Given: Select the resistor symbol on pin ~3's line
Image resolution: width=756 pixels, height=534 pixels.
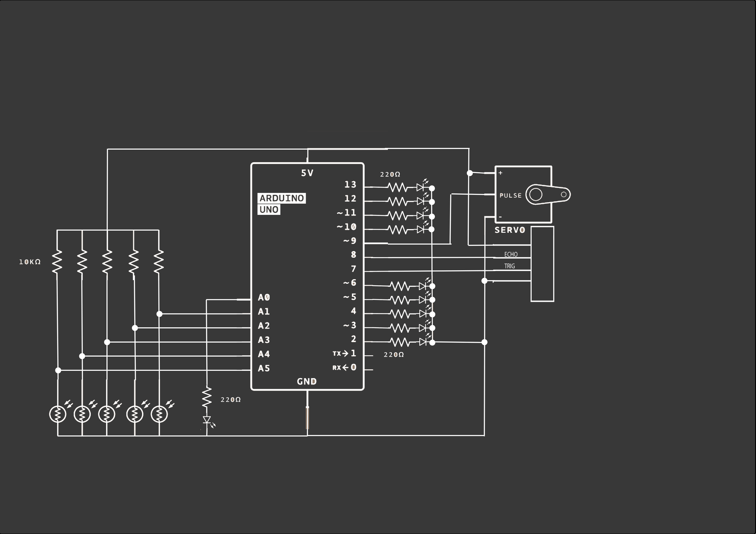Looking at the screenshot, I should pyautogui.click(x=400, y=328).
